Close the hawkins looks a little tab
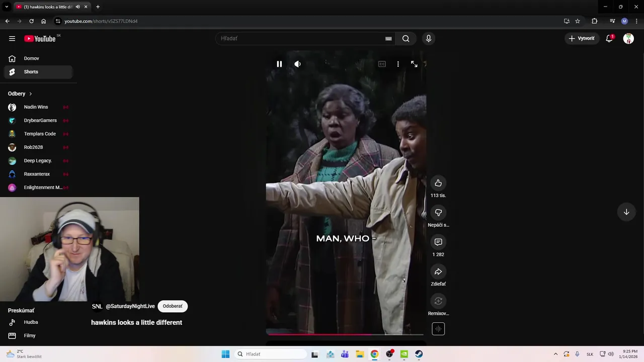Screen dimensions: 644x362 tap(86, 7)
